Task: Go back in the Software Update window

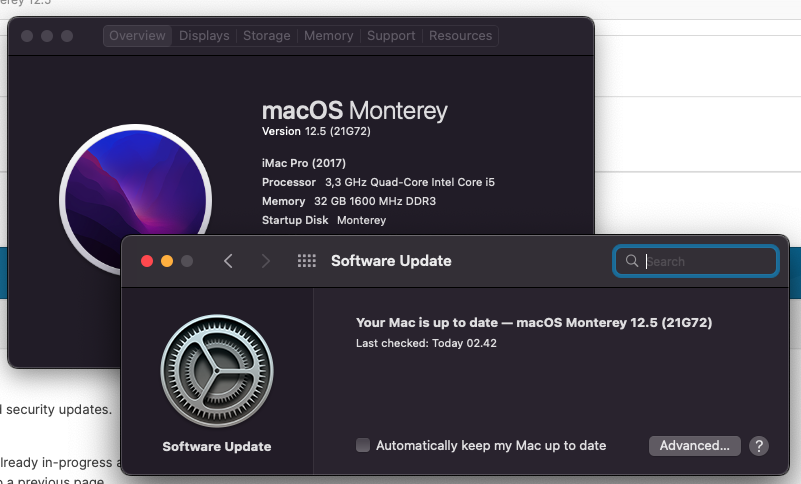Action: [x=228, y=261]
